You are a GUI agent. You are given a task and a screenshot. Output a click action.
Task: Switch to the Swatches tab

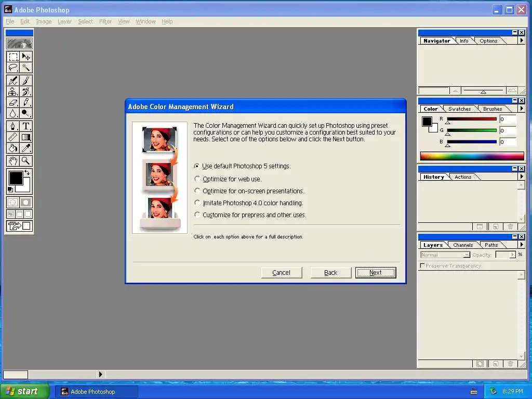tap(459, 109)
